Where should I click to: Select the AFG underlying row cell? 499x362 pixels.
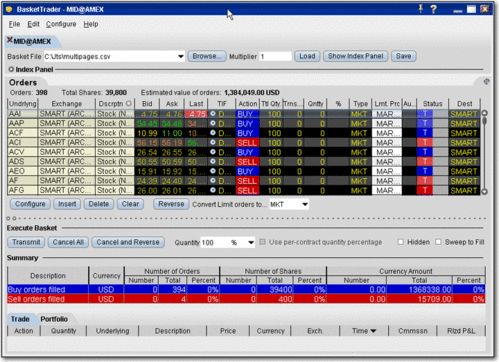pos(22,190)
